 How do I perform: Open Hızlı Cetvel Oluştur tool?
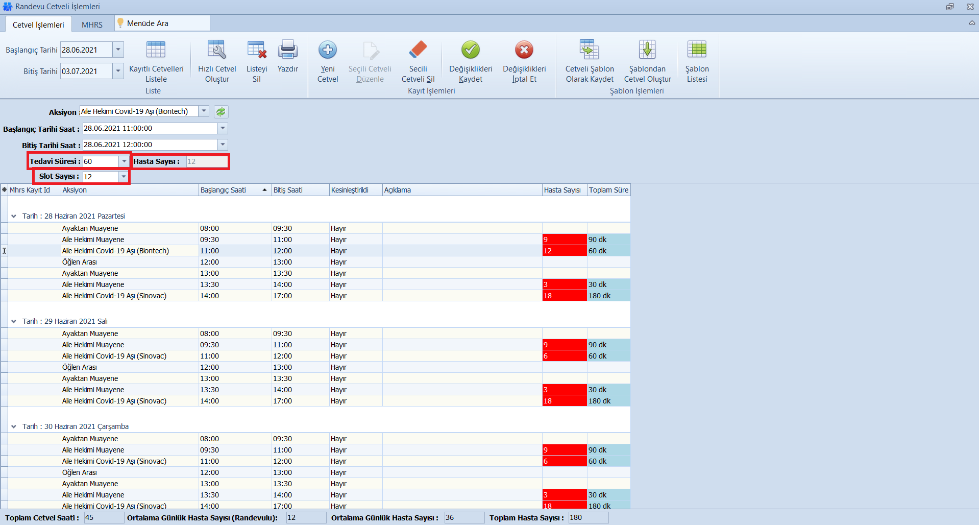[x=217, y=50]
